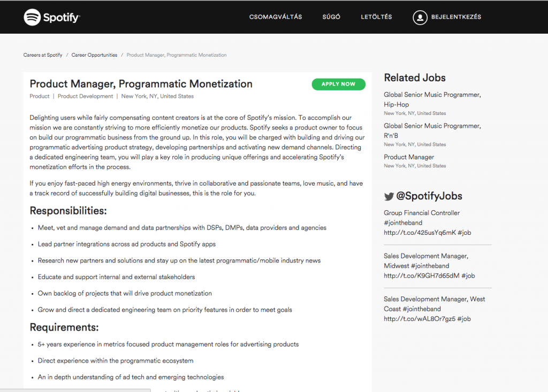Go to Careers at Spotify breadcrumb
The image size is (548, 392).
(x=43, y=55)
